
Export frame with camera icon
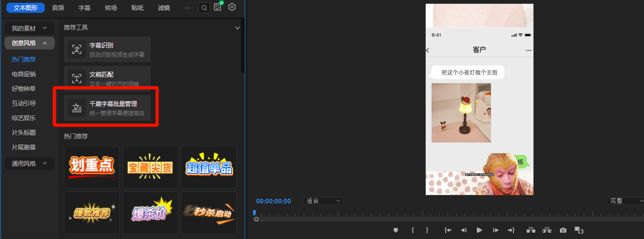pyautogui.click(x=563, y=230)
